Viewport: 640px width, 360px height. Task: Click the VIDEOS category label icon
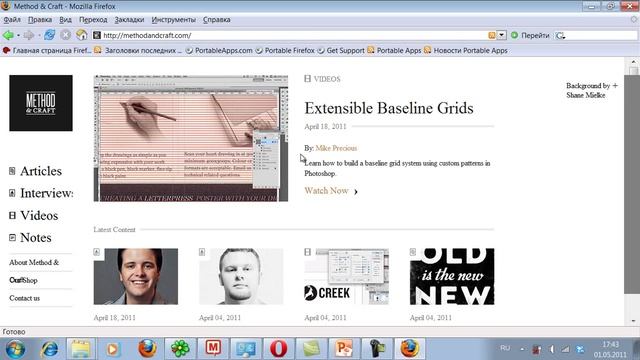click(307, 79)
